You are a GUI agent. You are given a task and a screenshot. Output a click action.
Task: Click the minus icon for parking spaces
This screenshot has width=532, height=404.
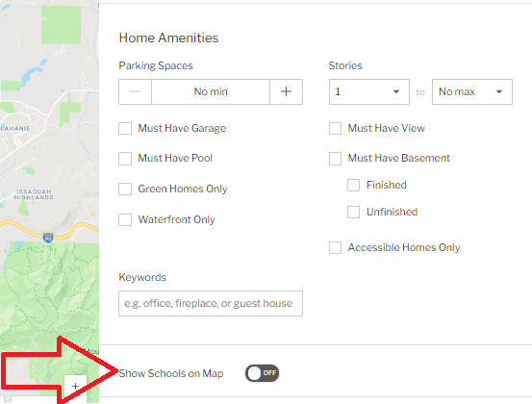[135, 91]
